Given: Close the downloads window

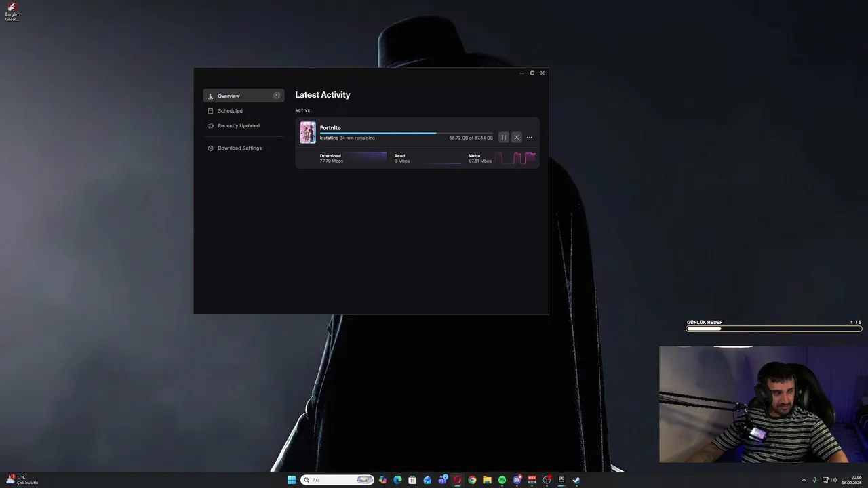Looking at the screenshot, I should pyautogui.click(x=542, y=73).
